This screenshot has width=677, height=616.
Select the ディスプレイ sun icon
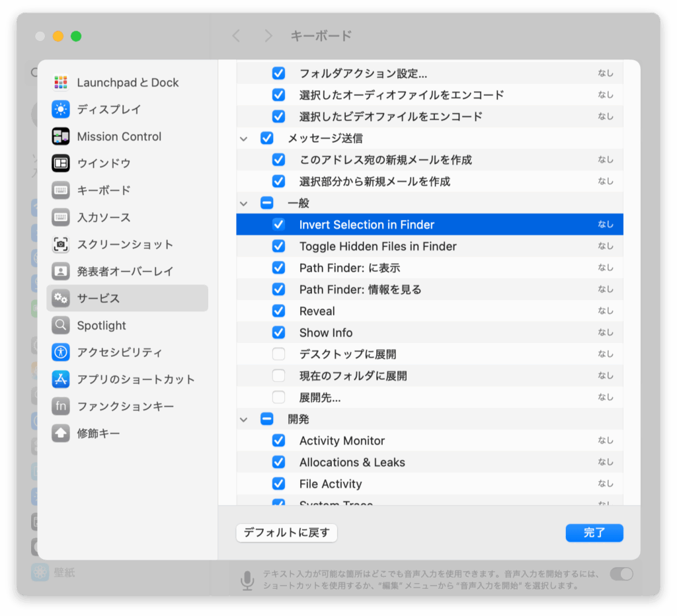61,110
